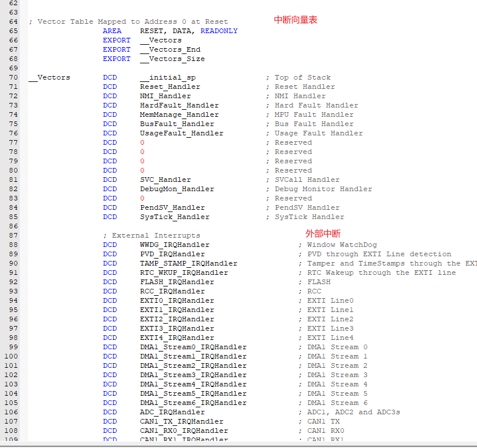Screen dimensions: 477x448
Task: Click the 'MPU Fault Handler' comment
Action: [314, 114]
